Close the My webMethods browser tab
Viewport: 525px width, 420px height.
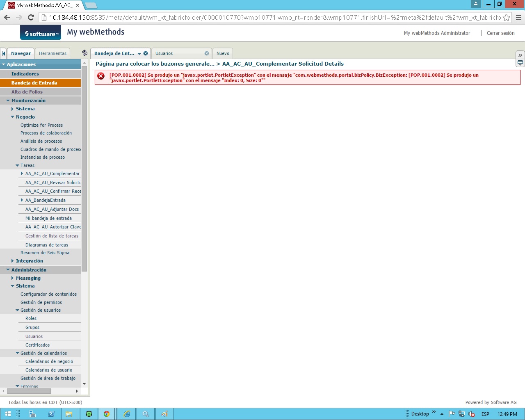tap(78, 5)
